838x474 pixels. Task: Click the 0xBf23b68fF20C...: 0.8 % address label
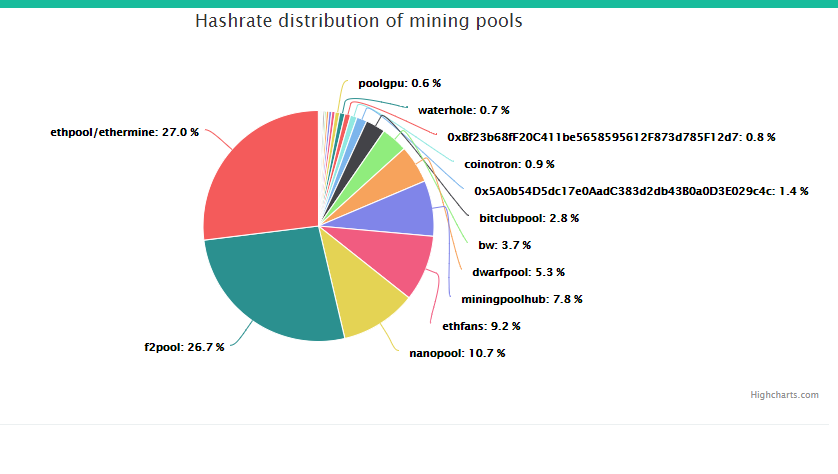tap(611, 137)
